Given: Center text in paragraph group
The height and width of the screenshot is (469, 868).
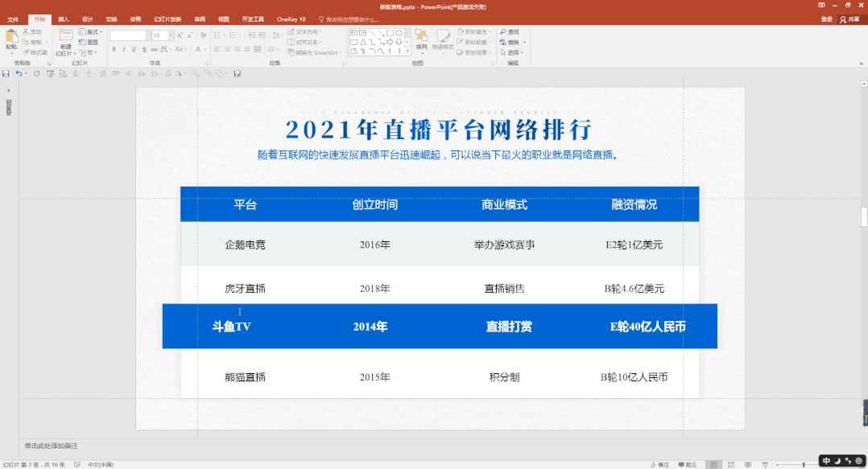Looking at the screenshot, I should click(228, 49).
